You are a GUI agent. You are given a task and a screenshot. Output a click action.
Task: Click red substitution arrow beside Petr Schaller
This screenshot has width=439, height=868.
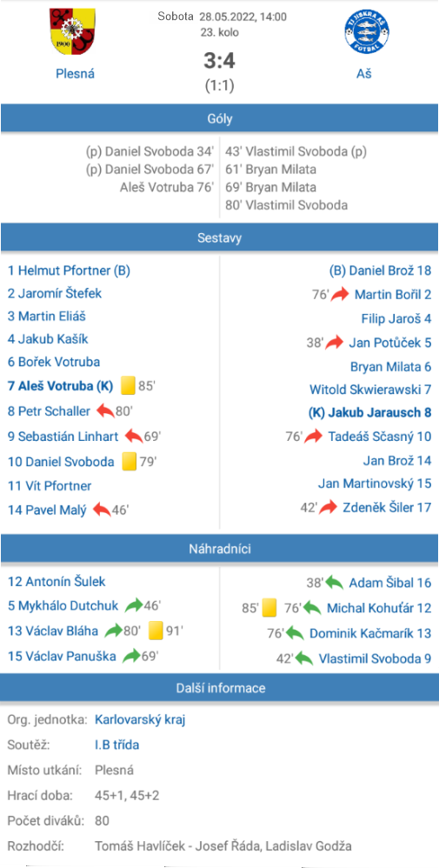tap(106, 411)
